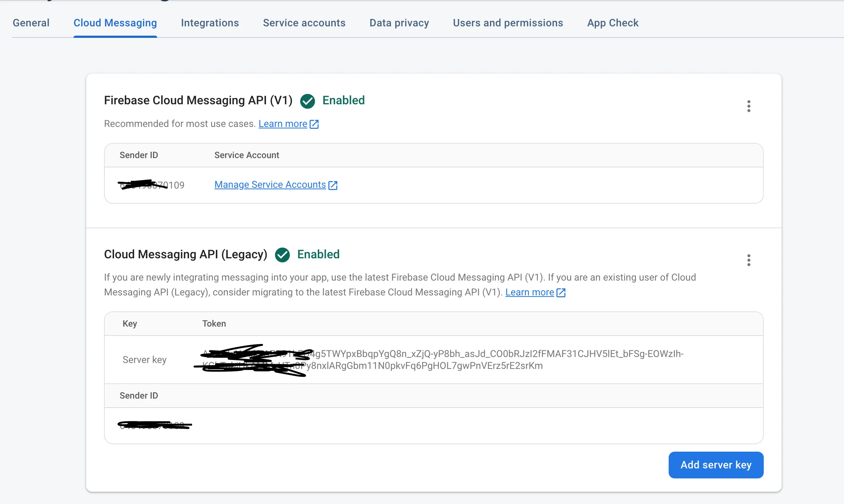Open the App Check tab
The width and height of the screenshot is (844, 504).
(613, 23)
